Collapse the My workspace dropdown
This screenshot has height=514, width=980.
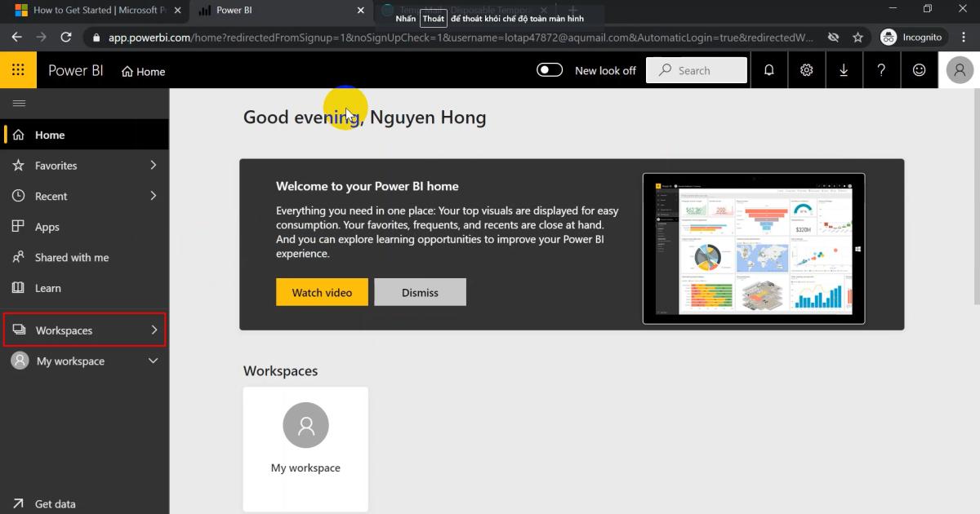pos(152,360)
